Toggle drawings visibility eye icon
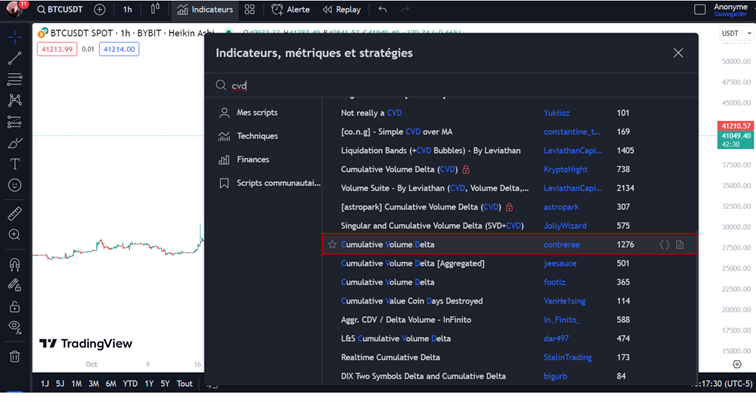This screenshot has width=756, height=402. click(15, 327)
